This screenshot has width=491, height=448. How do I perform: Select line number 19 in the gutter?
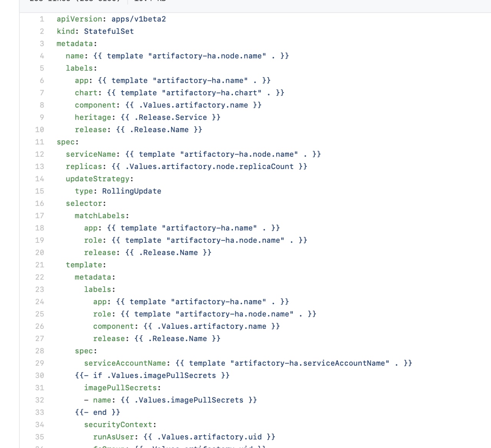point(40,240)
